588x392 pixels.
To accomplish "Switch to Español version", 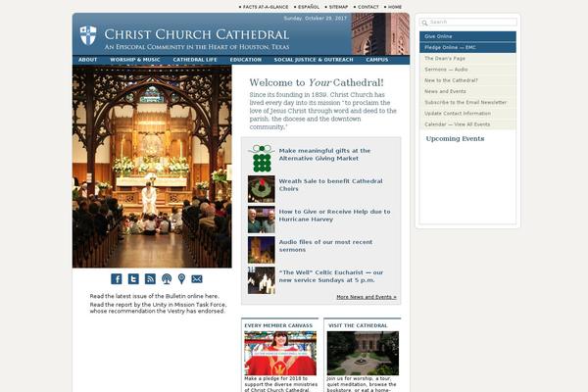I will coord(309,7).
